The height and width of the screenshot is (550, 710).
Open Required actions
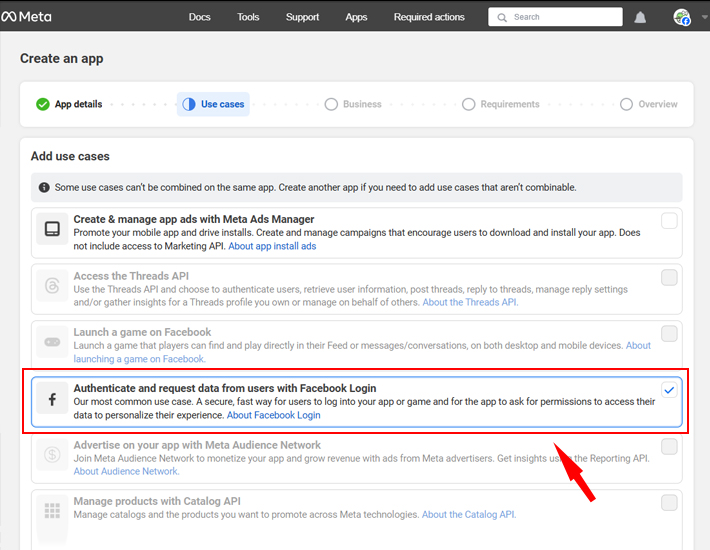pos(429,17)
